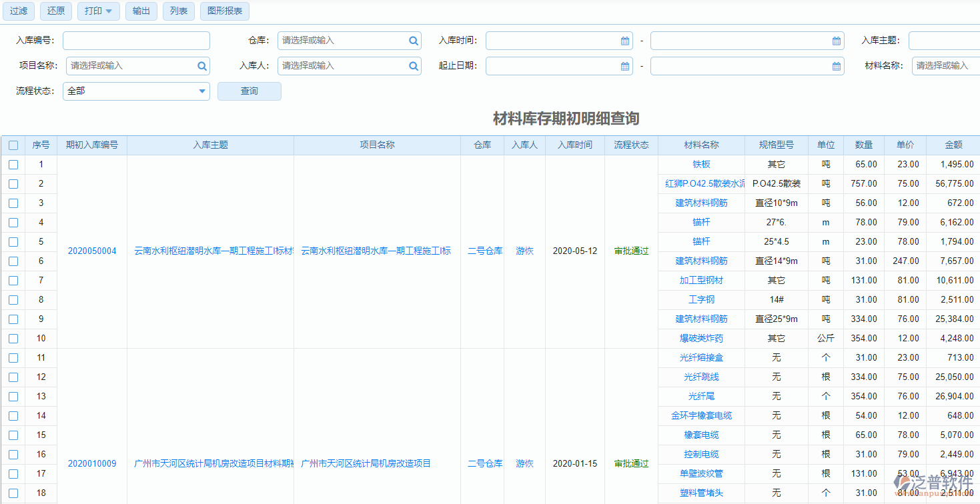
Task: Open the 入库时间 start date calendar picker
Action: point(624,40)
